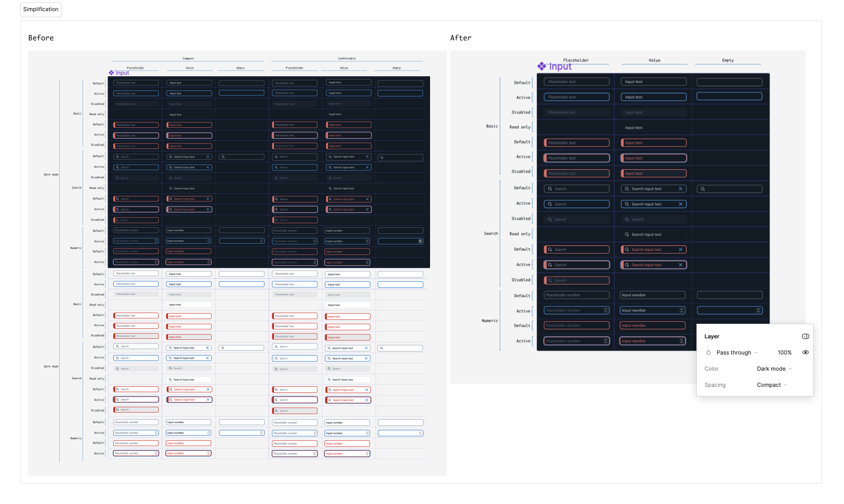Click After's first default Placeholder text input
Viewport: 844px width, 504px height.
(x=577, y=82)
